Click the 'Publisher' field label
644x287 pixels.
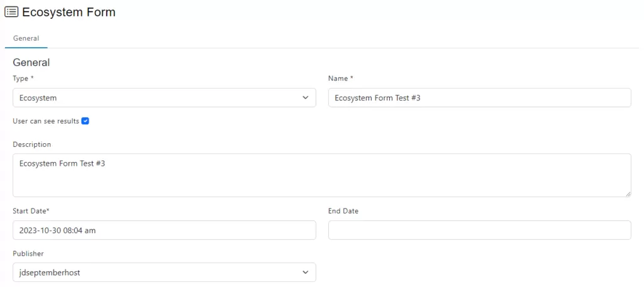tap(28, 253)
